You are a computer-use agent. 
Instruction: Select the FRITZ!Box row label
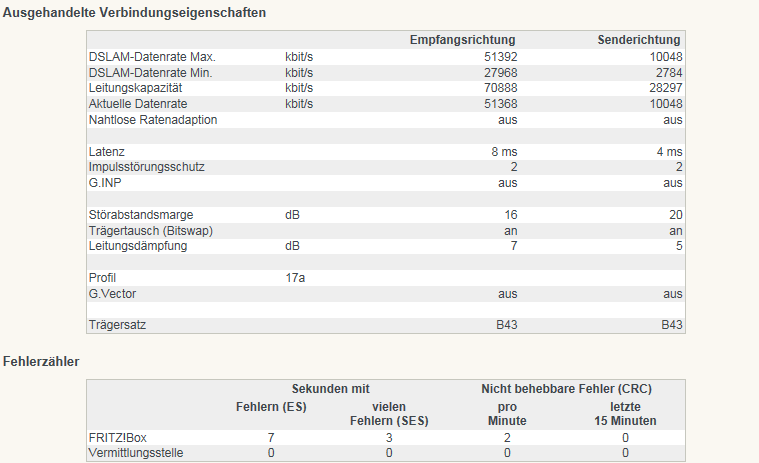(118, 437)
